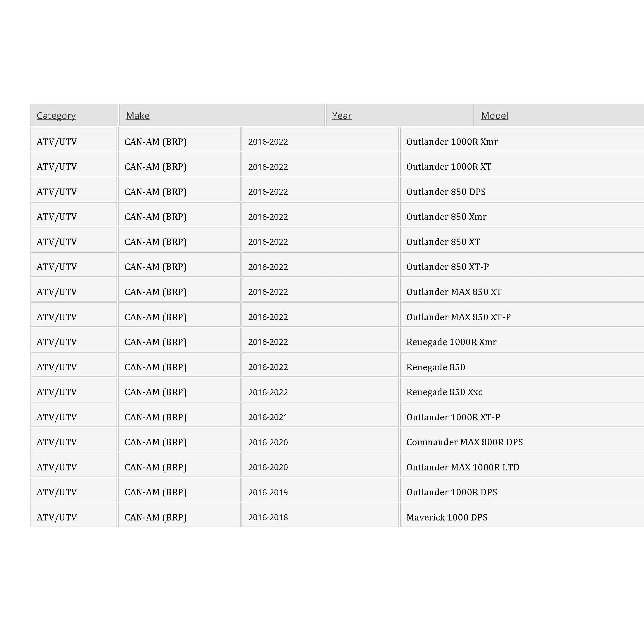Screen dimensions: 644x644
Task: Select the Renegade 1000R Xmr model cell
Action: (x=522, y=340)
